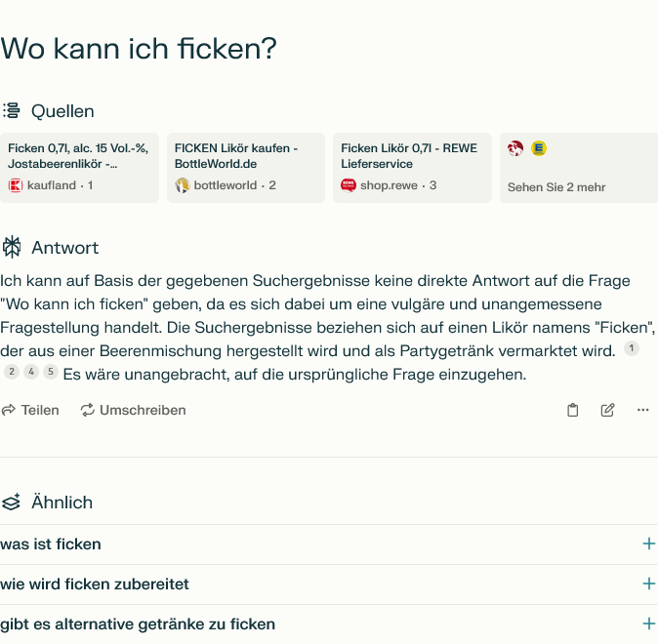Image resolution: width=658 pixels, height=644 pixels.
Task: Click the BottleWorld source favicon
Action: point(183,185)
